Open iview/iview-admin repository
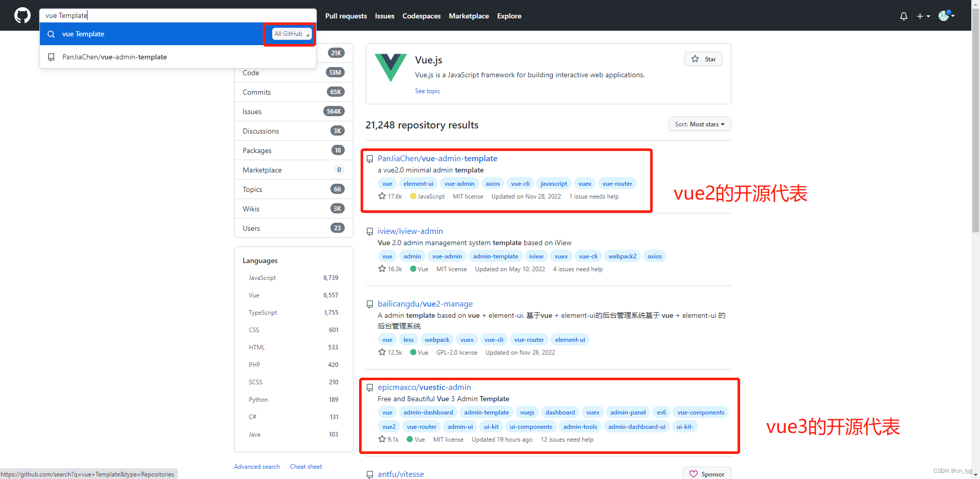Viewport: 980px width, 479px height. coord(410,231)
